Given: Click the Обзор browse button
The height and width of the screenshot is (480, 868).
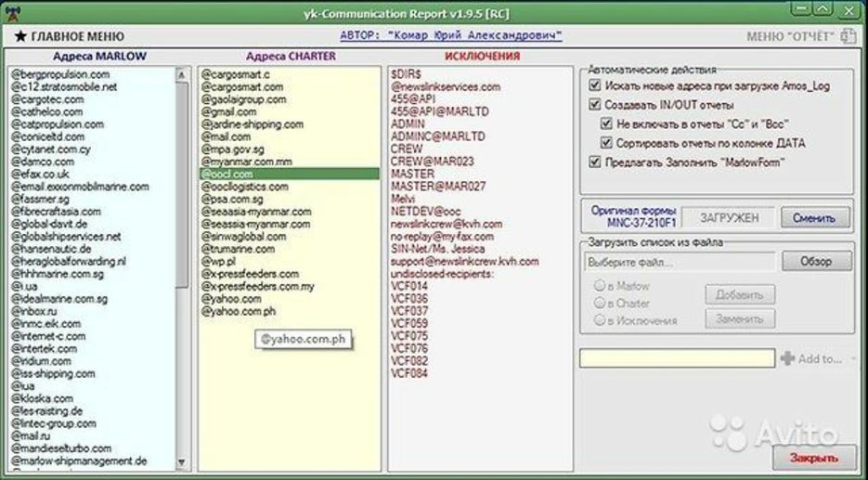Looking at the screenshot, I should pos(817,261).
